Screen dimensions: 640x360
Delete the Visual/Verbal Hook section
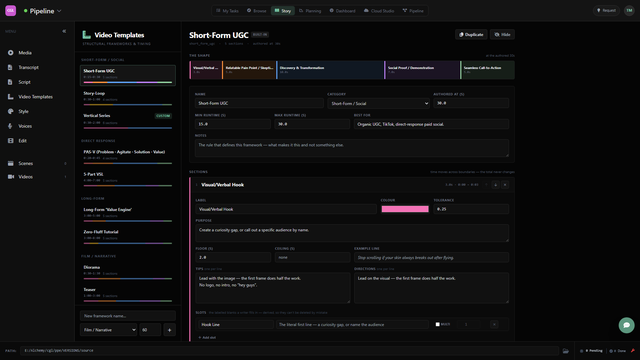coord(505,185)
